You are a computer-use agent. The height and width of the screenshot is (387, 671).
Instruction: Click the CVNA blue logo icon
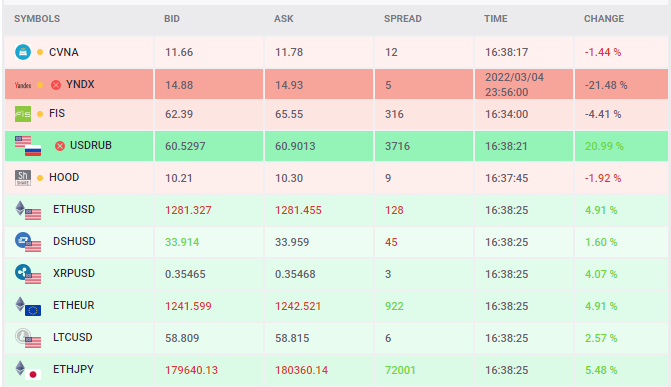(x=23, y=52)
